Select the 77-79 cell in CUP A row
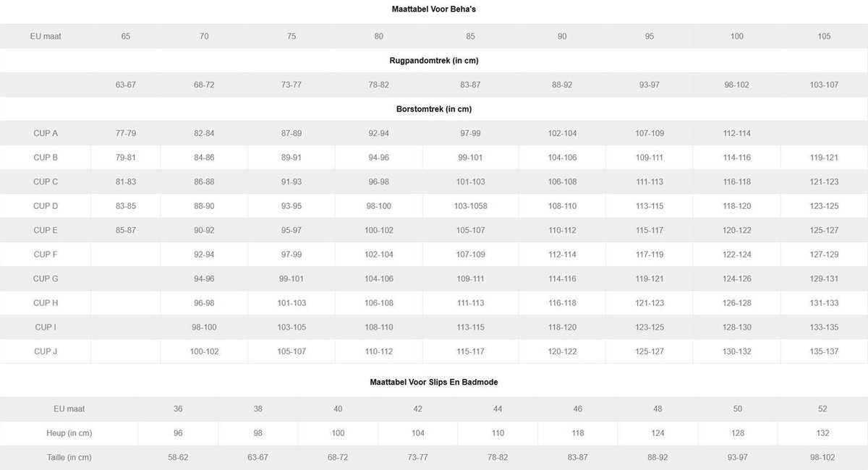This screenshot has height=470, width=868. (126, 133)
